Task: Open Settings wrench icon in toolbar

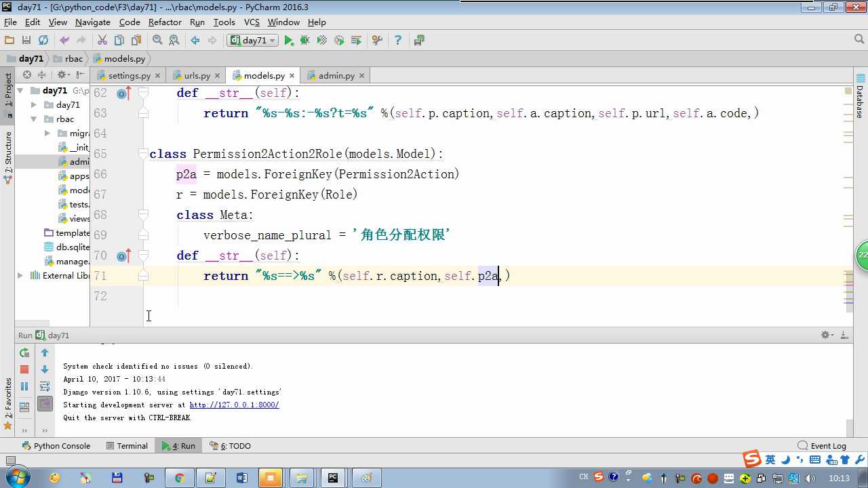Action: (378, 41)
